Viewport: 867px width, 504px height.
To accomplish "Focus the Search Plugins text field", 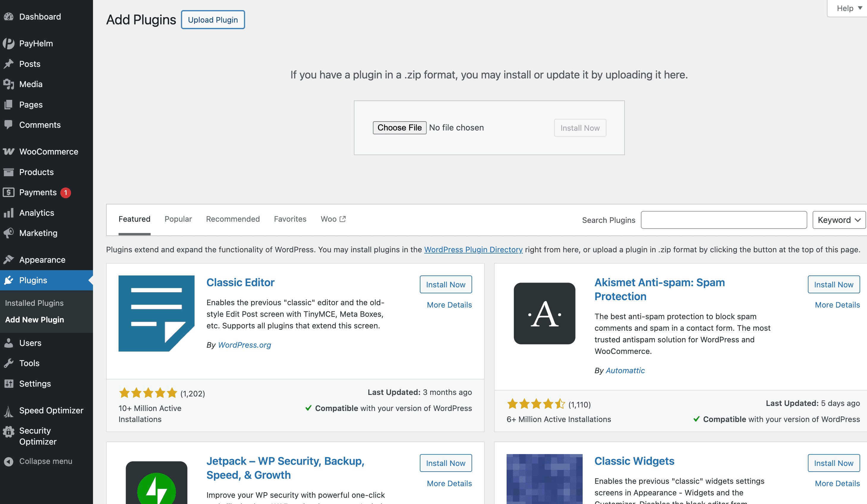I will click(x=723, y=220).
